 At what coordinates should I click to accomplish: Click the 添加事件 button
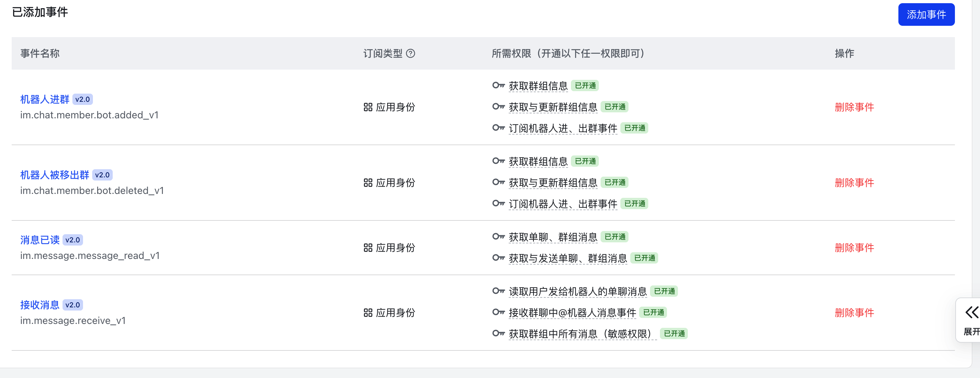coord(926,14)
